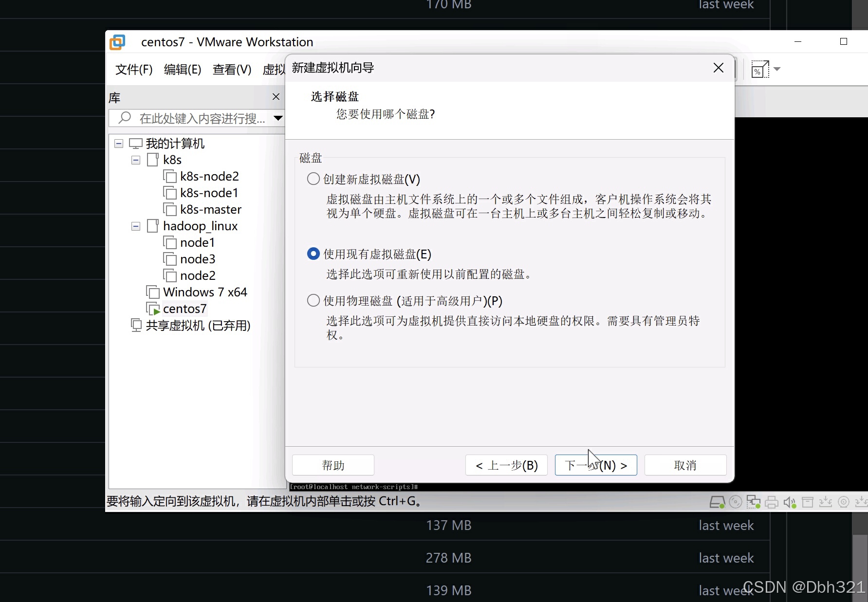Screen dimensions: 868x602
Task: Click the k8s-node1 VM icon
Action: point(169,193)
